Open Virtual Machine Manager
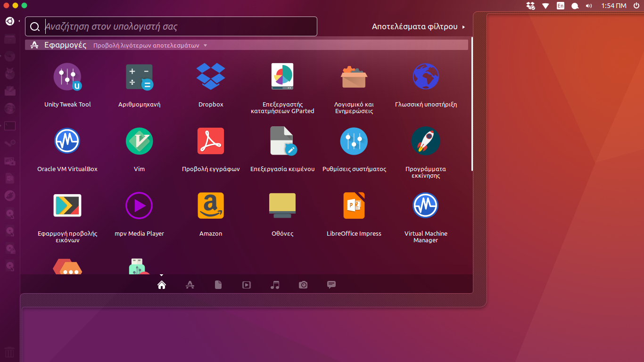Image resolution: width=644 pixels, height=362 pixels. [426, 206]
